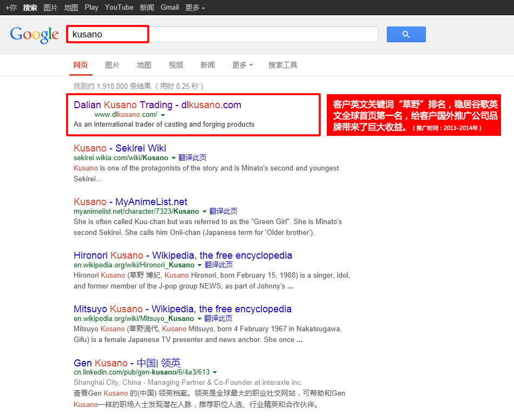Switch to the 新闻 results tab

(x=208, y=65)
